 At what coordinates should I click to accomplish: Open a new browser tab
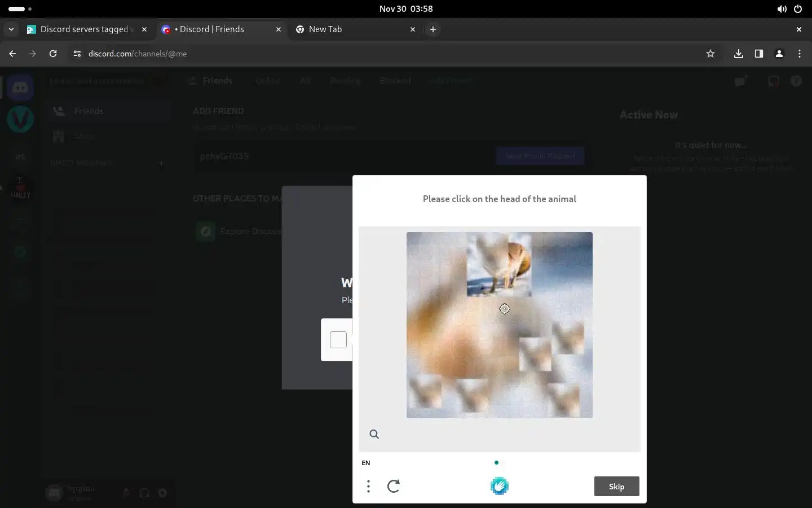tap(433, 29)
